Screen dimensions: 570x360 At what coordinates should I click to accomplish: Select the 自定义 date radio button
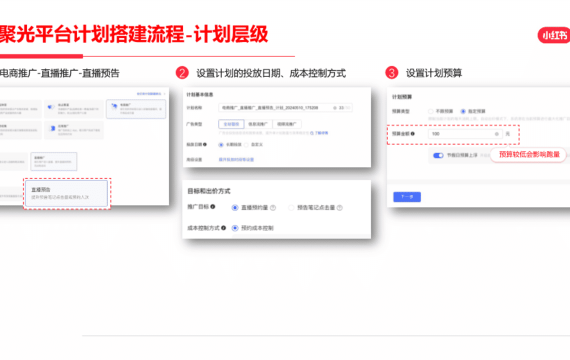click(x=246, y=145)
